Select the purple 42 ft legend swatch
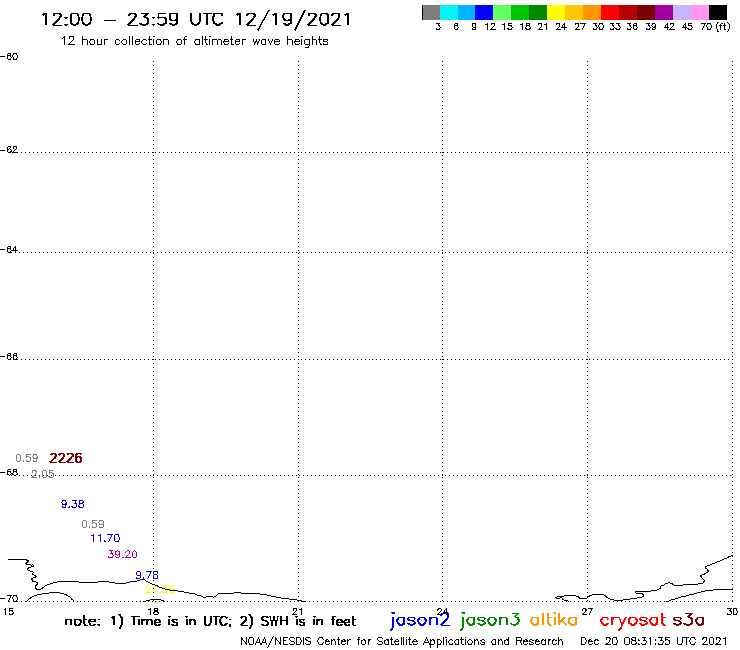This screenshot has width=740, height=650. tap(664, 12)
